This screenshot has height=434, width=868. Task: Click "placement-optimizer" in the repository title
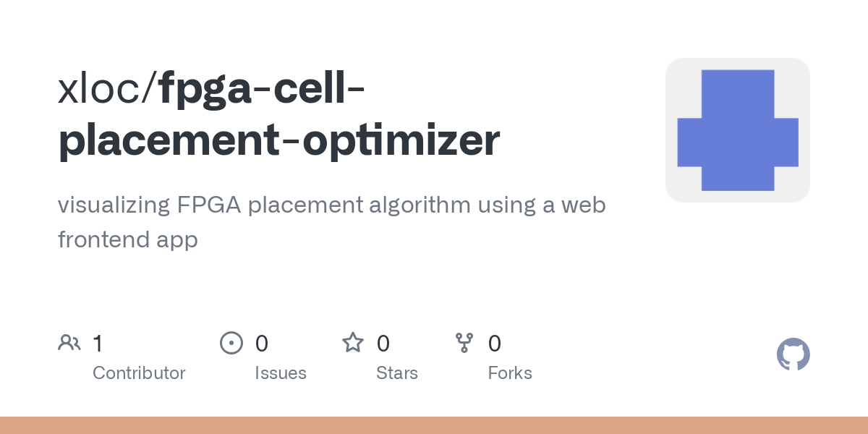coord(279,140)
